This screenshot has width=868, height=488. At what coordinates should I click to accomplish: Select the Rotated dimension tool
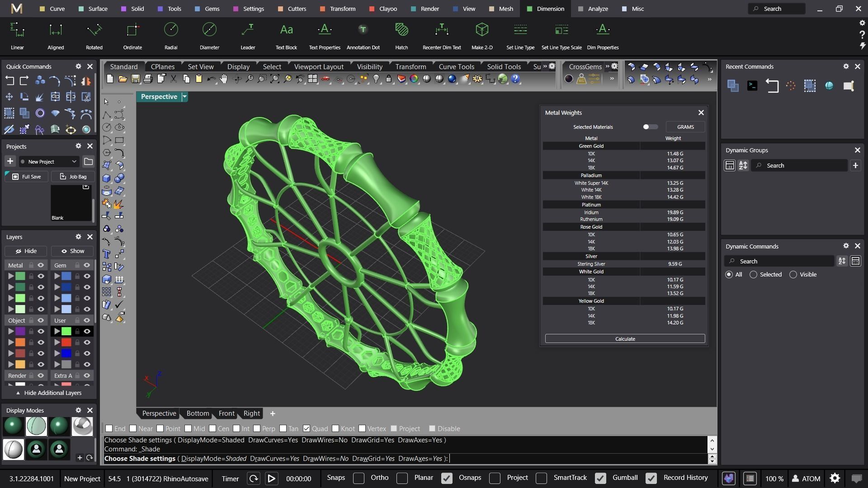click(94, 35)
